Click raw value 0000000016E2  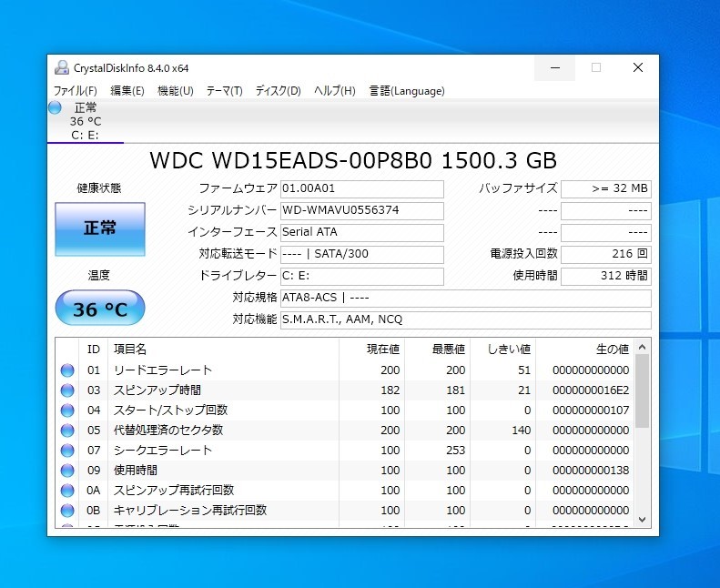click(591, 390)
